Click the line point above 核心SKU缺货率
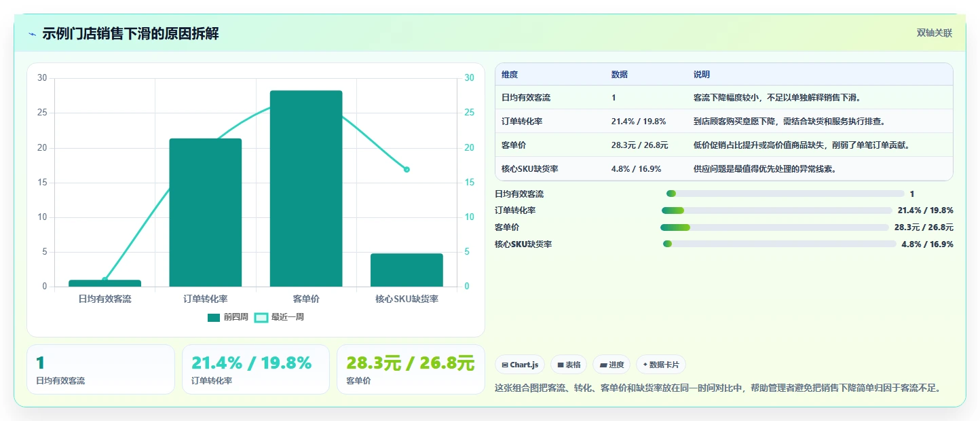This screenshot has width=980, height=421. 407,169
